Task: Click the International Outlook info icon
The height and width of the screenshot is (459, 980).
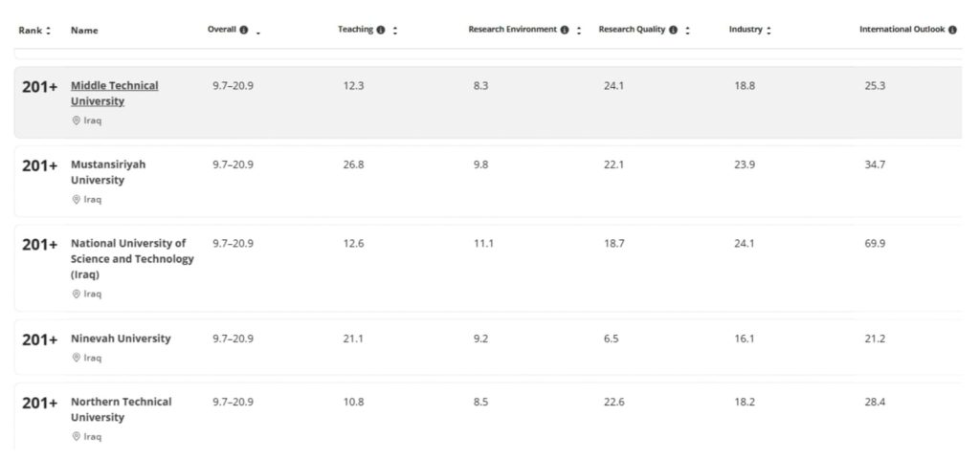Action: point(952,30)
